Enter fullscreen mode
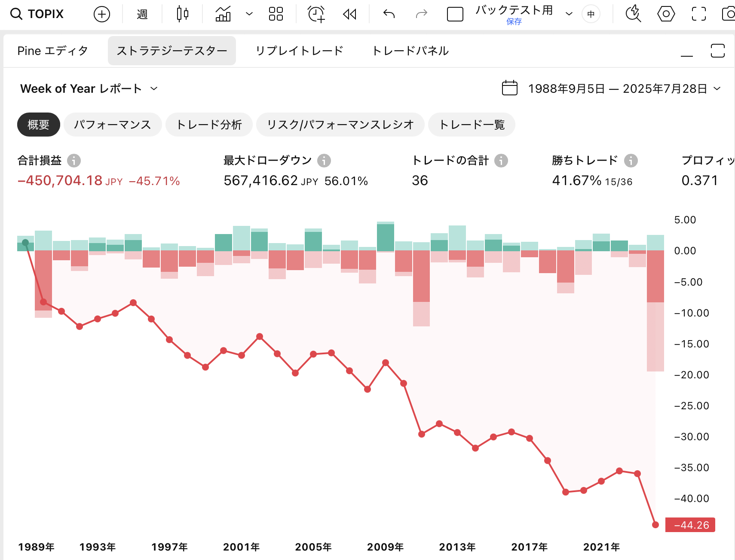Viewport: 735px width, 560px height. [x=699, y=14]
